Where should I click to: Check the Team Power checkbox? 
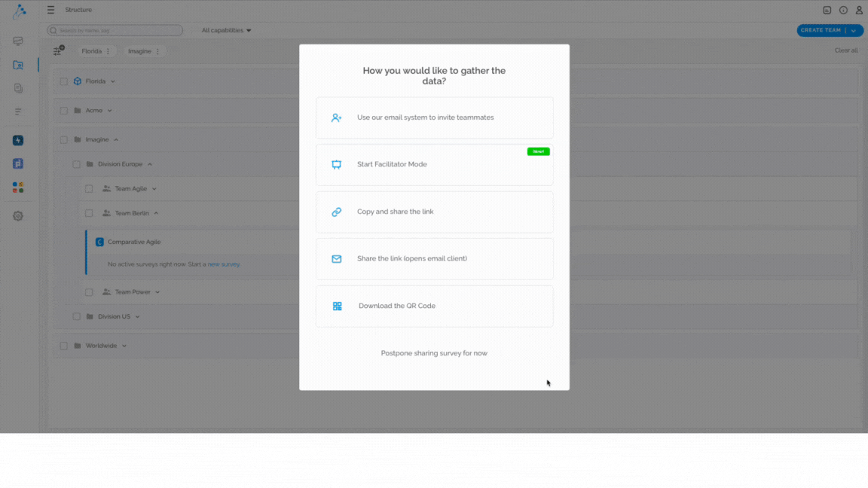[x=89, y=292]
